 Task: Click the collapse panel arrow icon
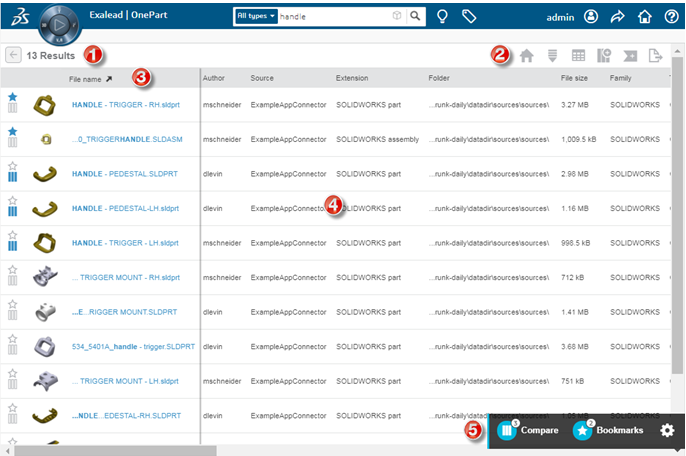pos(630,56)
